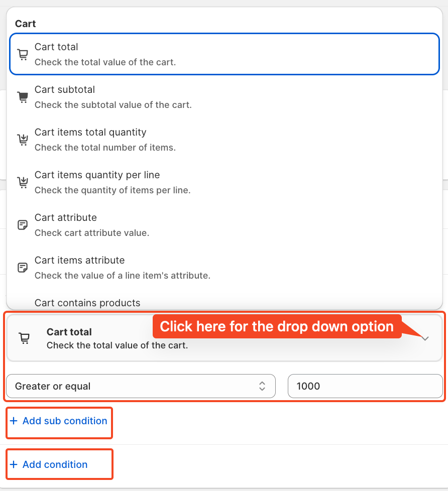
Task: Click the plus icon beside Add condition
Action: click(14, 464)
